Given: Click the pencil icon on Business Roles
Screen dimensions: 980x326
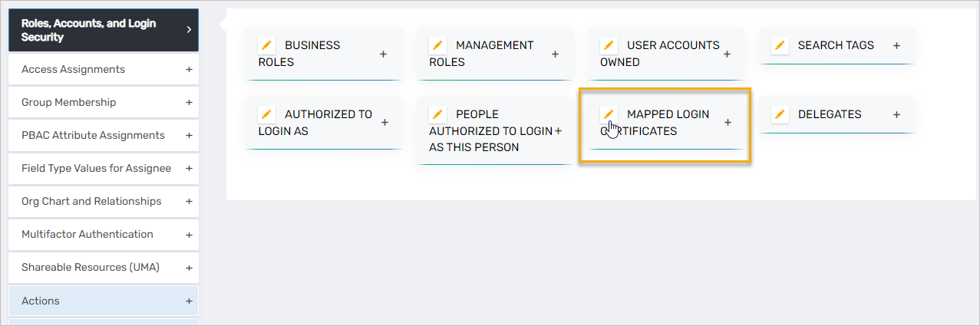Looking at the screenshot, I should pos(266,45).
